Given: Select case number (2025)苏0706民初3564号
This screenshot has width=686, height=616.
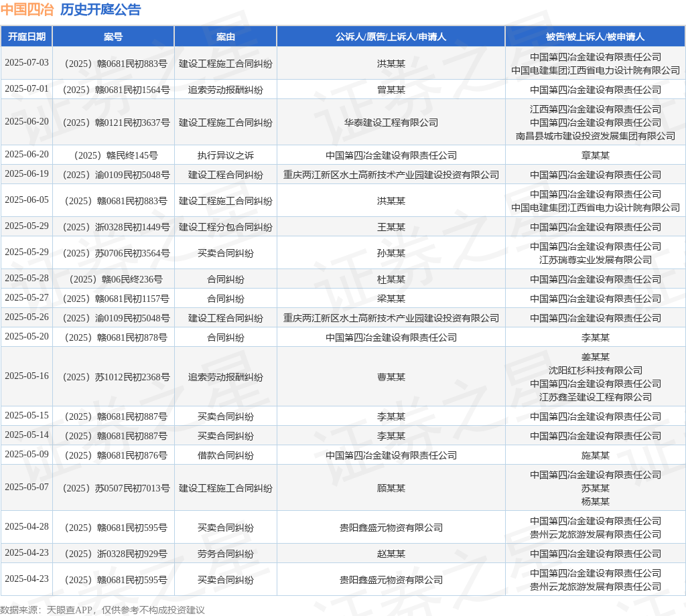Looking at the screenshot, I should pos(116,253).
